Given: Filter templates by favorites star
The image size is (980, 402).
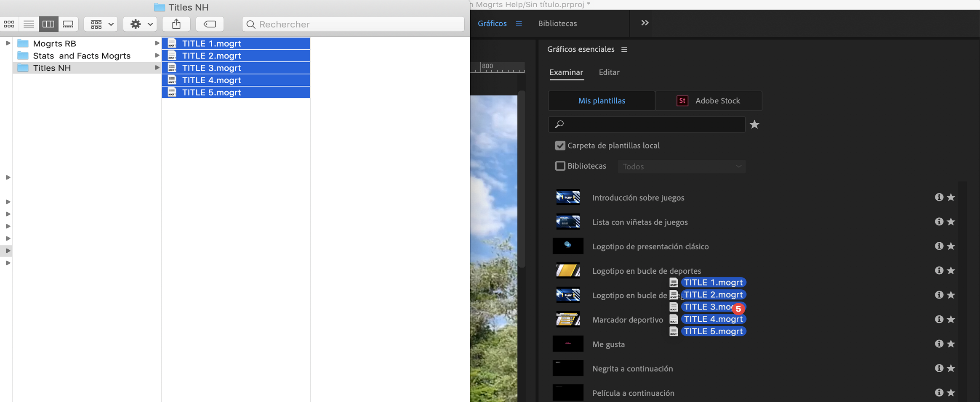Looking at the screenshot, I should click(x=755, y=124).
